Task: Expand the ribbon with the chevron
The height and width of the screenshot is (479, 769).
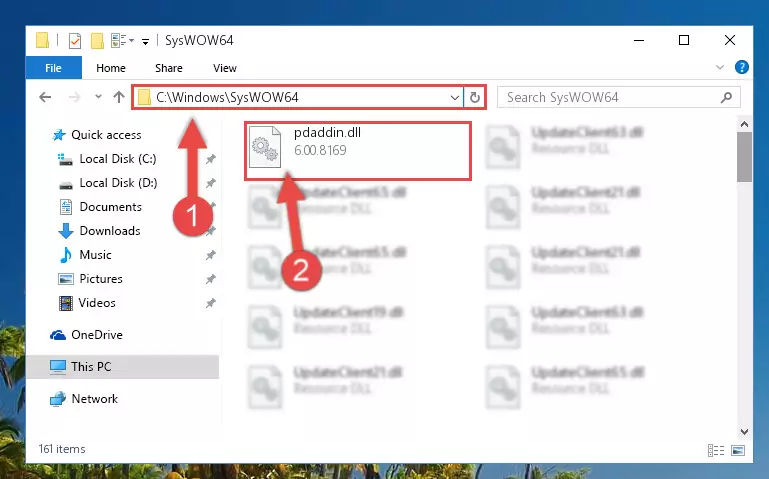Action: (x=720, y=67)
